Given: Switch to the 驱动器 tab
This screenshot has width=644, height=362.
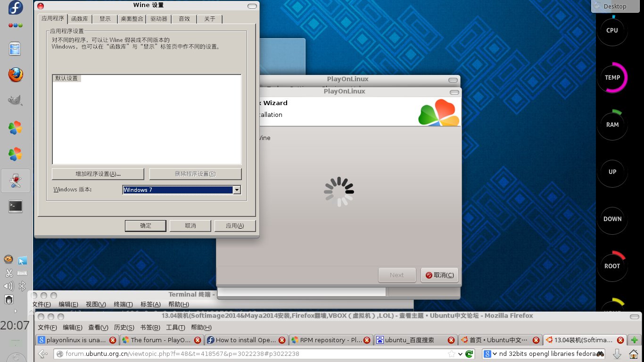Looking at the screenshot, I should 158,19.
